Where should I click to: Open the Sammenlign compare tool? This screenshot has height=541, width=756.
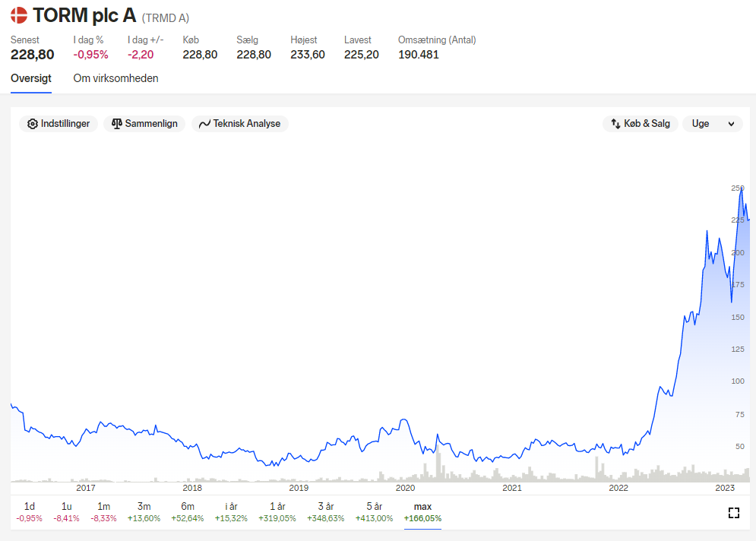pyautogui.click(x=144, y=124)
